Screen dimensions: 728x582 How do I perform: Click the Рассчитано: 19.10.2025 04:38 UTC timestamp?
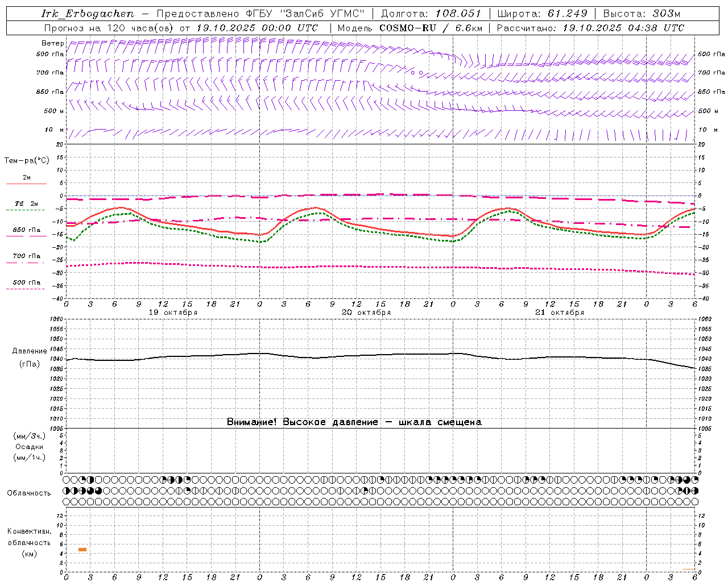(590, 28)
